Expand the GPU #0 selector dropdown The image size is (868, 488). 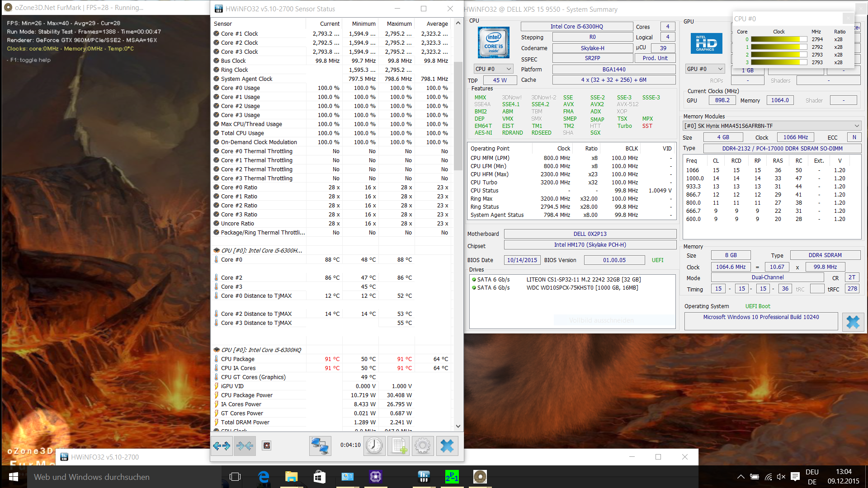[x=705, y=69]
